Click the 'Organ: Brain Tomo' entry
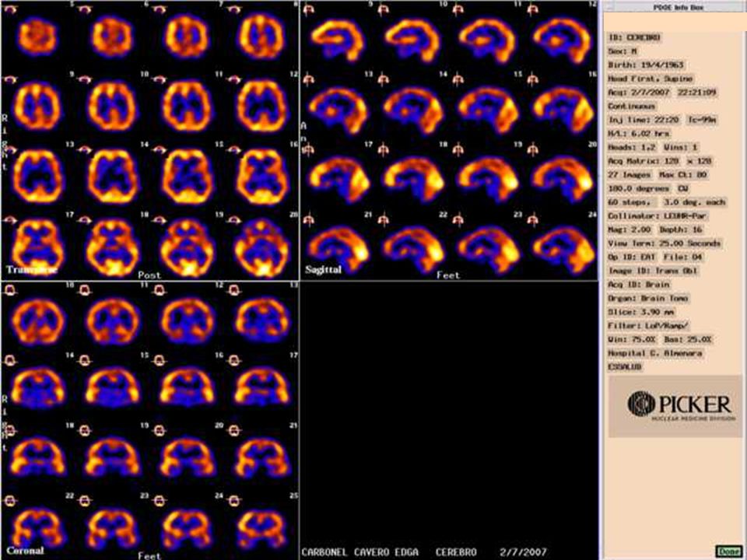This screenshot has height=560, width=747. click(x=648, y=299)
